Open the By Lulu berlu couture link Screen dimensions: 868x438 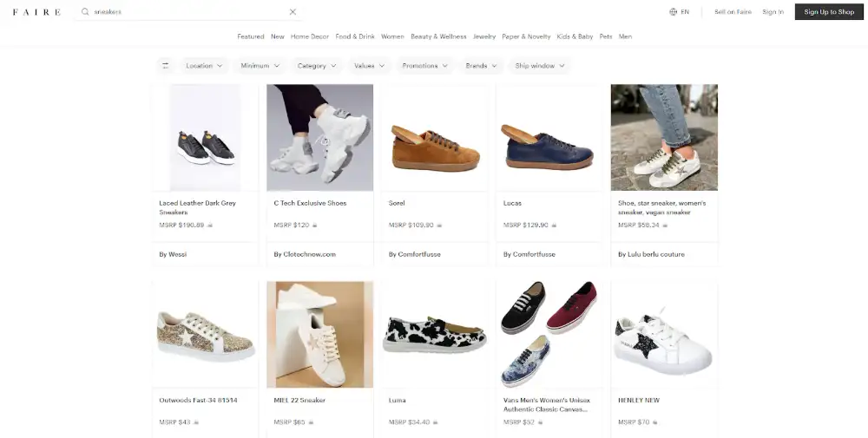tap(651, 254)
